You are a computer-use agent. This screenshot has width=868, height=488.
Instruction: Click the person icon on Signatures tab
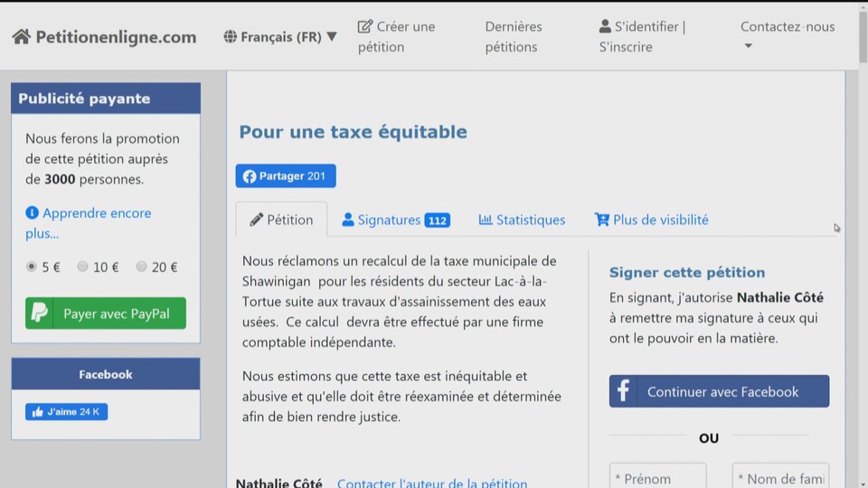coord(347,219)
